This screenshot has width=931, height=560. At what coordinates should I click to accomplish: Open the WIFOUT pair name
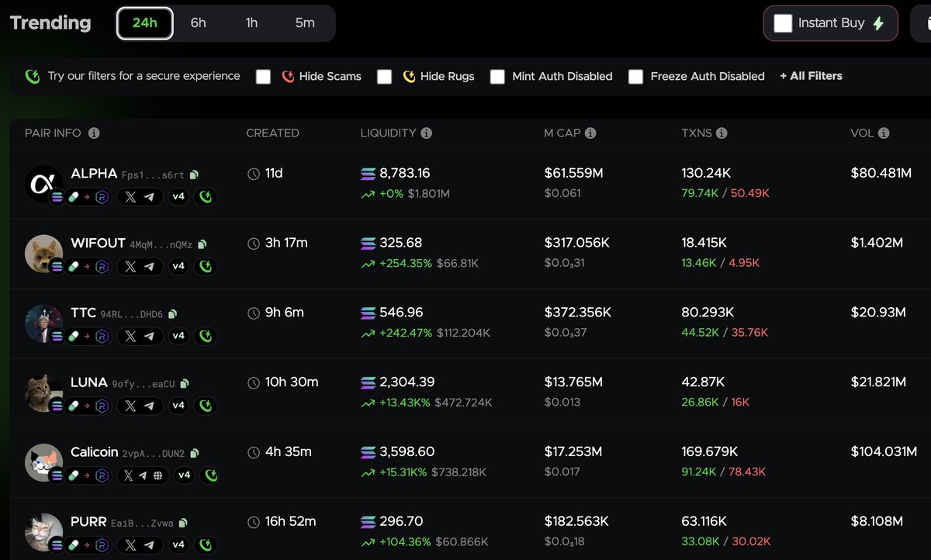98,244
